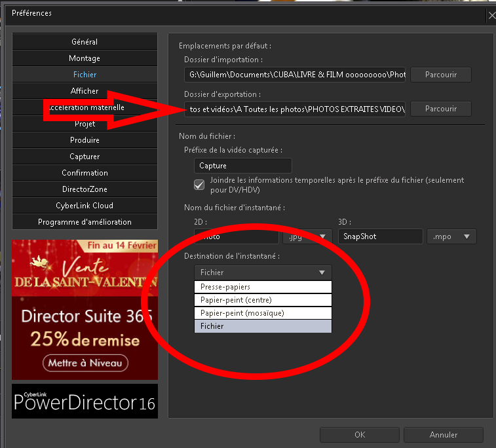Browse for the export folder with Parcourir

441,109
